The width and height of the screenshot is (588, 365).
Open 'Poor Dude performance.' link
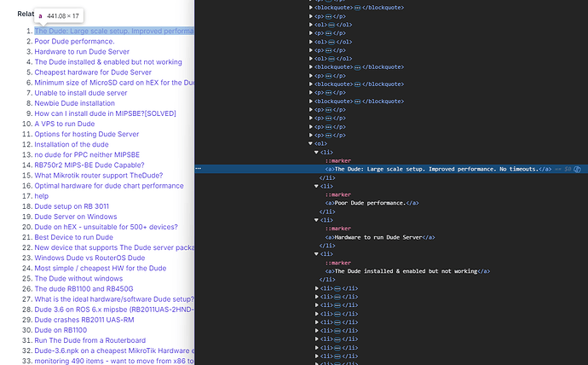coord(74,41)
